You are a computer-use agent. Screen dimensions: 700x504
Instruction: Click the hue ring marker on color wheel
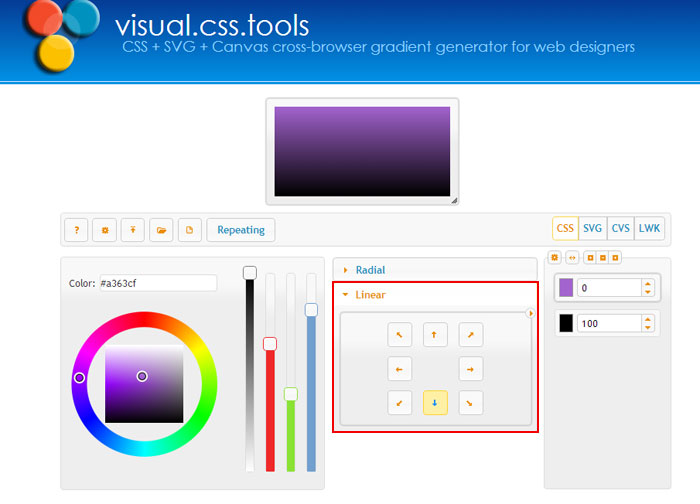(79, 378)
